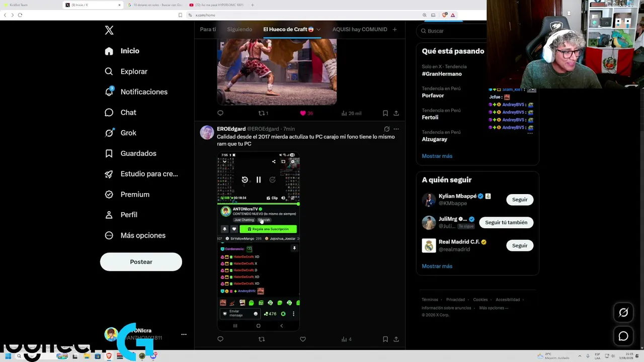Click Grok explain icon on EROEdgard post
Screen dimensions: 644x362
386,129
